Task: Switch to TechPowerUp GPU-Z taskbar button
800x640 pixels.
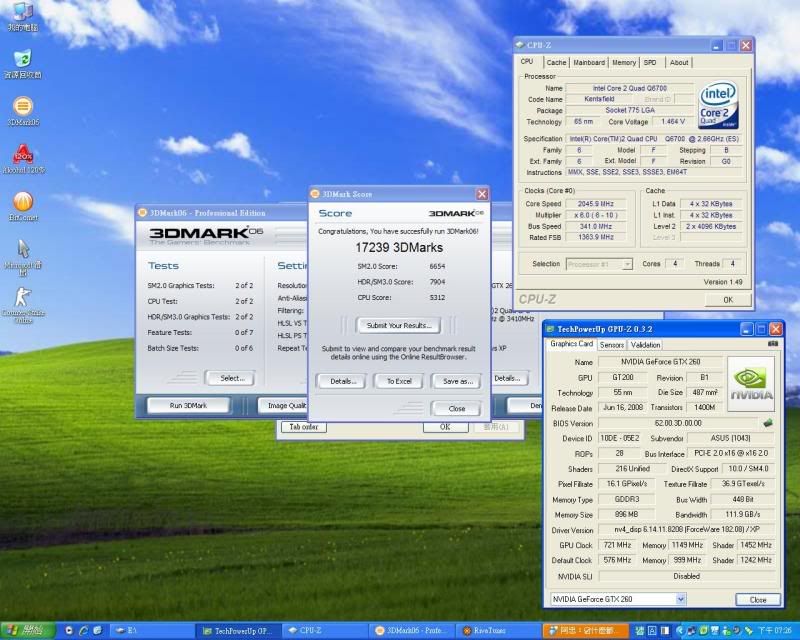Action: point(238,631)
